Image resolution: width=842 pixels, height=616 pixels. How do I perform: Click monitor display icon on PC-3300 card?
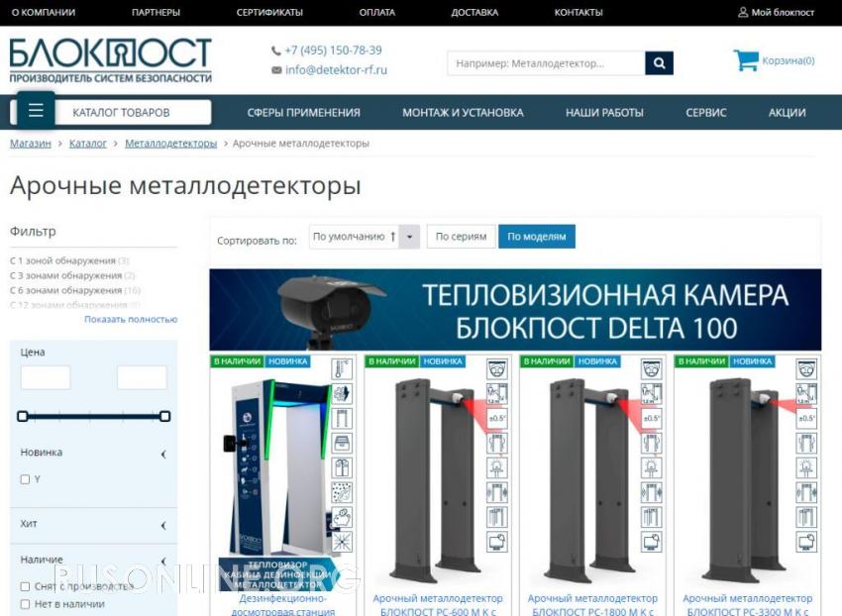[806, 543]
